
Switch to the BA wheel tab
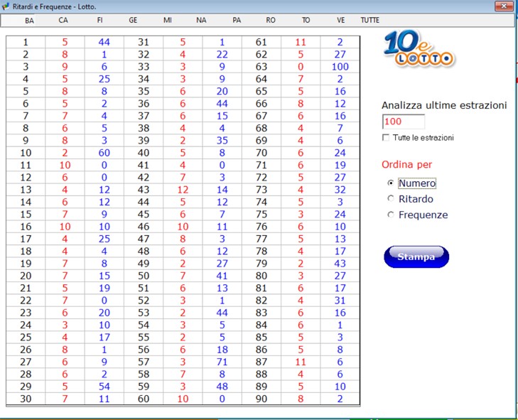click(29, 21)
